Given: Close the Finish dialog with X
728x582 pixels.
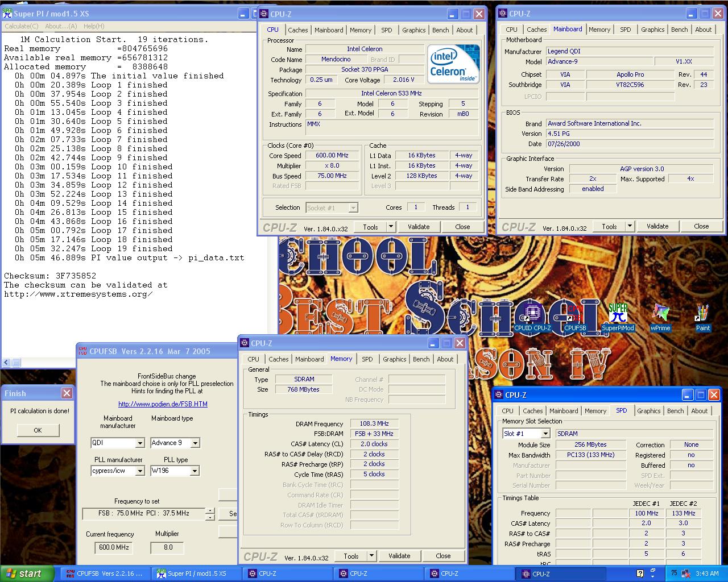Looking at the screenshot, I should [67, 393].
